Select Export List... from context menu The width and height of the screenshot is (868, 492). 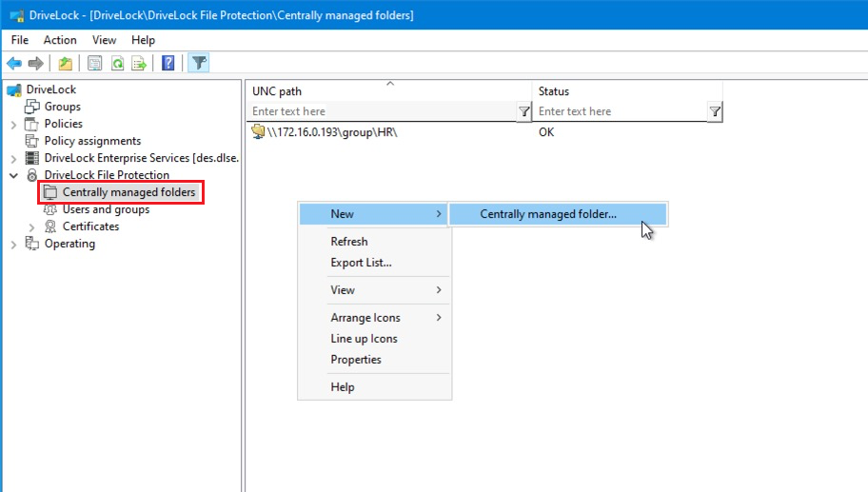(361, 263)
